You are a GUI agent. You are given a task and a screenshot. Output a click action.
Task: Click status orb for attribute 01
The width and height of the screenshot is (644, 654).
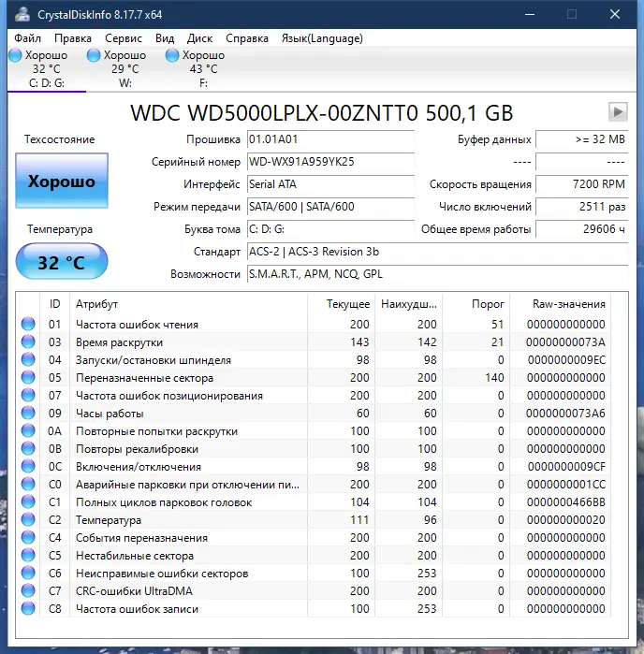(28, 324)
